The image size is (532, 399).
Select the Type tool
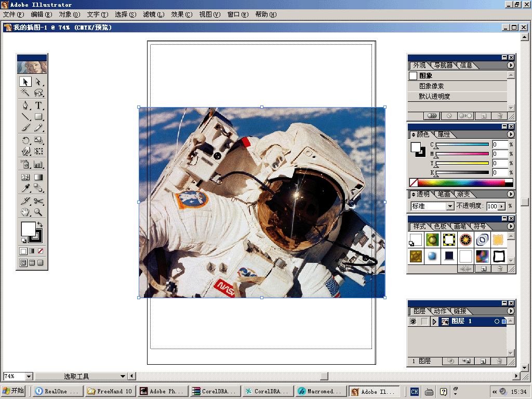pyautogui.click(x=38, y=105)
